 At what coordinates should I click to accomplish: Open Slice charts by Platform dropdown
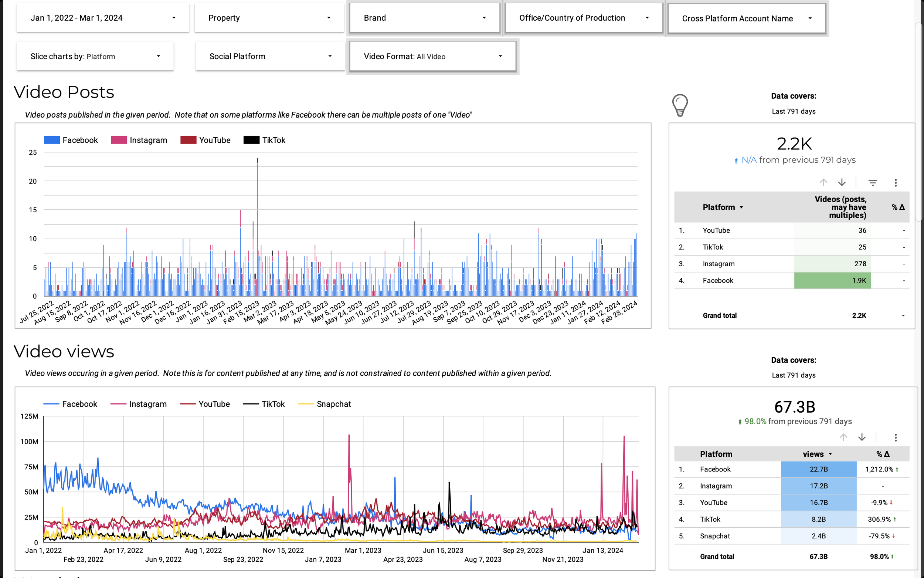95,57
